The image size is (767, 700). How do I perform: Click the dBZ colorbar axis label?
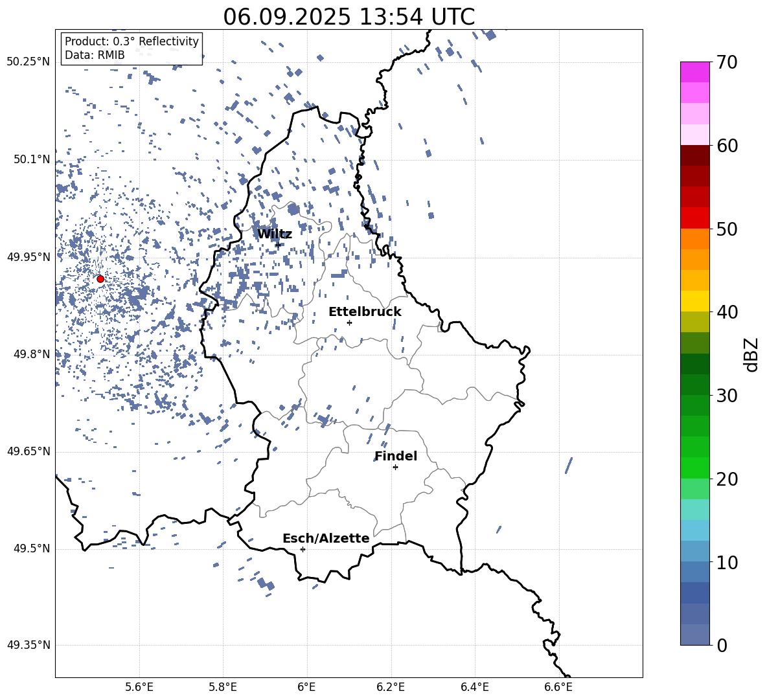(x=752, y=354)
